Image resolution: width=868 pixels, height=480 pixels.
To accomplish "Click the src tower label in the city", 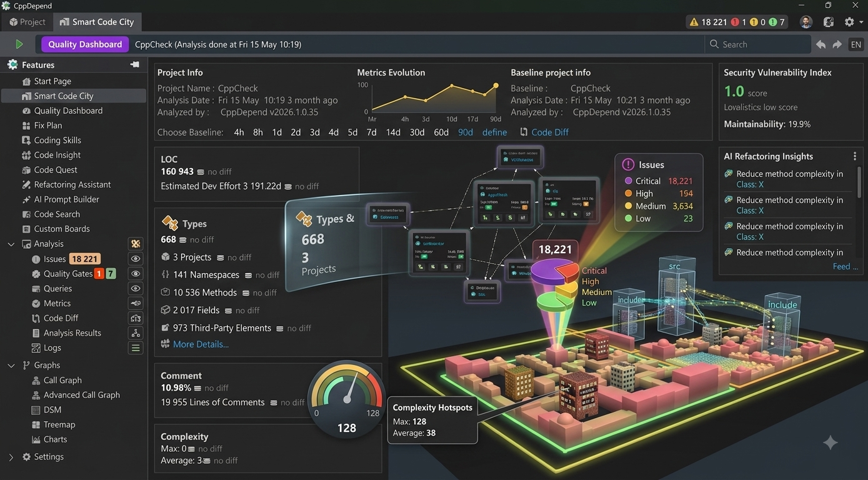I will [x=674, y=266].
